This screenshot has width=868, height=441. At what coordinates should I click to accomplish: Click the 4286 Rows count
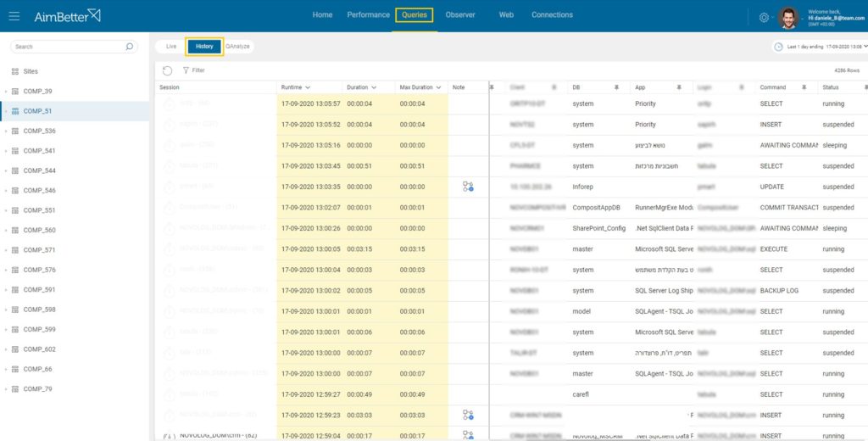pyautogui.click(x=847, y=71)
